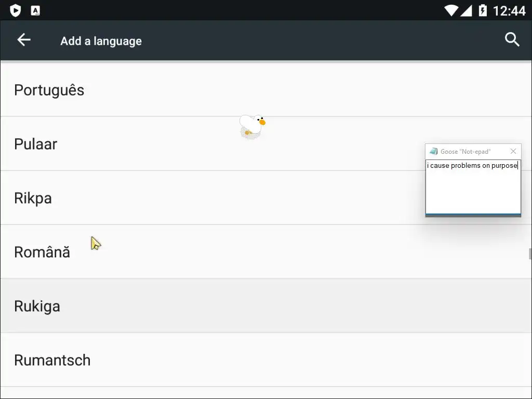Click the clock in status bar

509,11
